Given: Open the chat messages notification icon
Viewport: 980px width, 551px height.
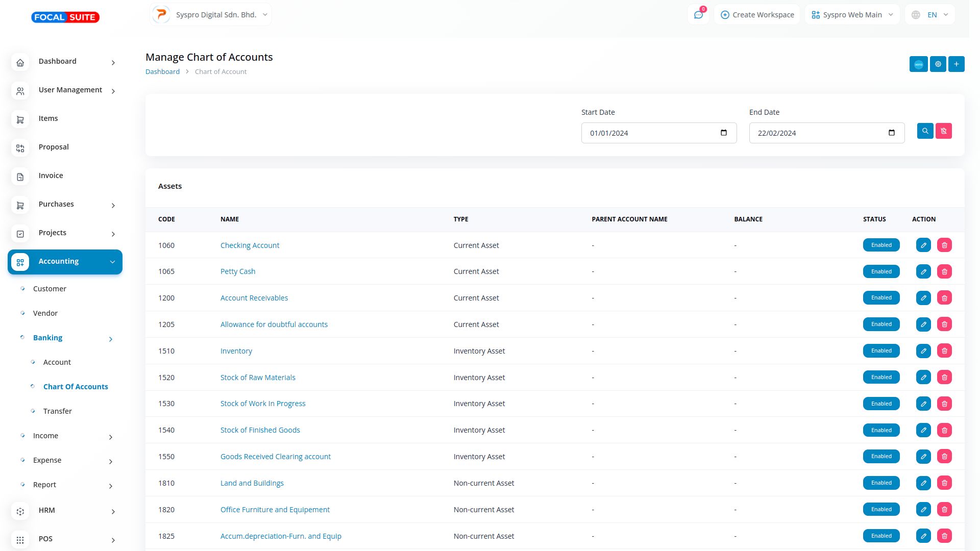Looking at the screenshot, I should [x=698, y=15].
